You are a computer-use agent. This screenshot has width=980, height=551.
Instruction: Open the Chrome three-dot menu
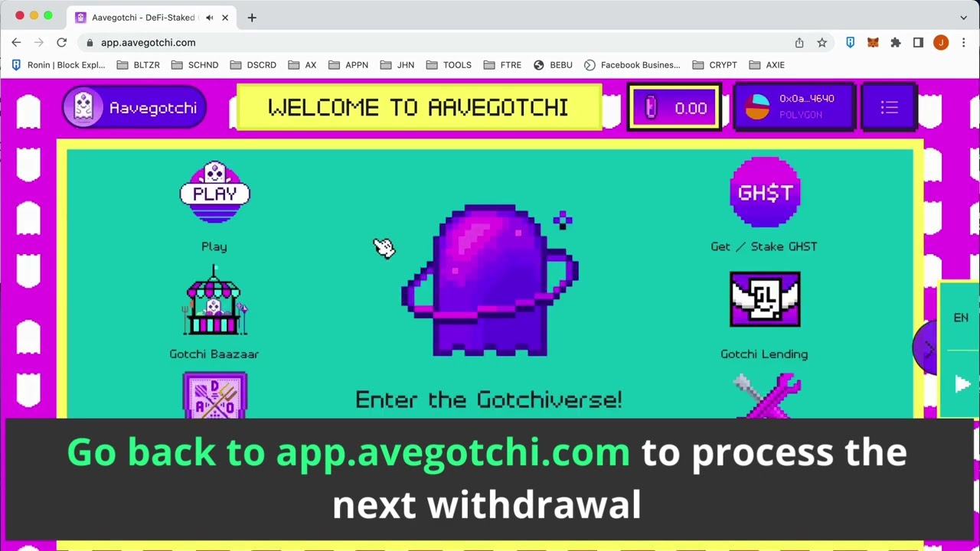(964, 43)
